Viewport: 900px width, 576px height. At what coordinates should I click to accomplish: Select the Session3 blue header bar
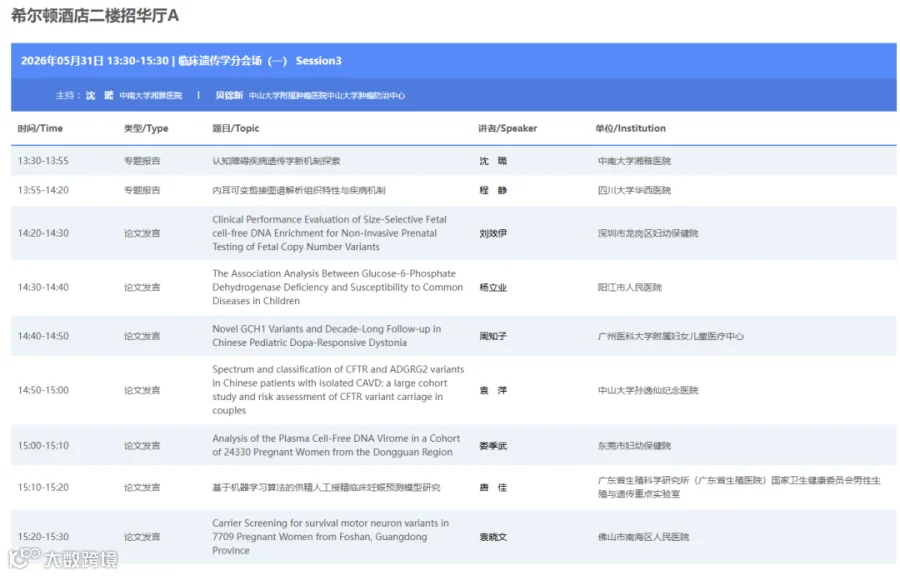pyautogui.click(x=453, y=61)
